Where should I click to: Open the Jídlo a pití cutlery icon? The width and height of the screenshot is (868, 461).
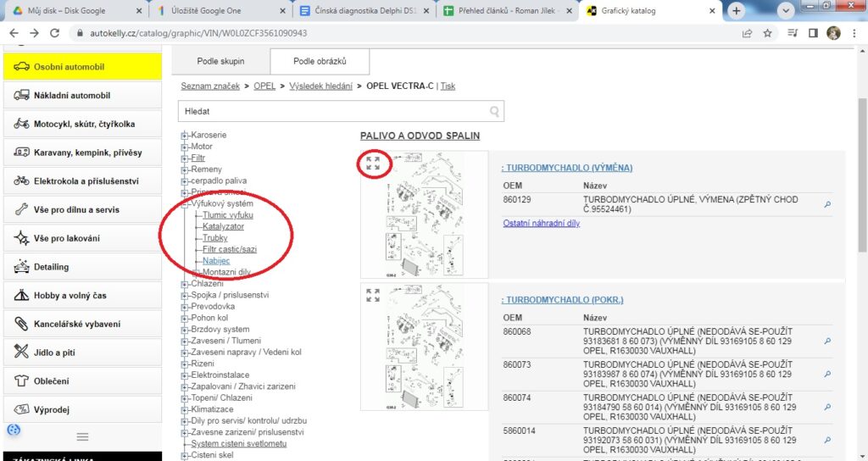point(21,352)
